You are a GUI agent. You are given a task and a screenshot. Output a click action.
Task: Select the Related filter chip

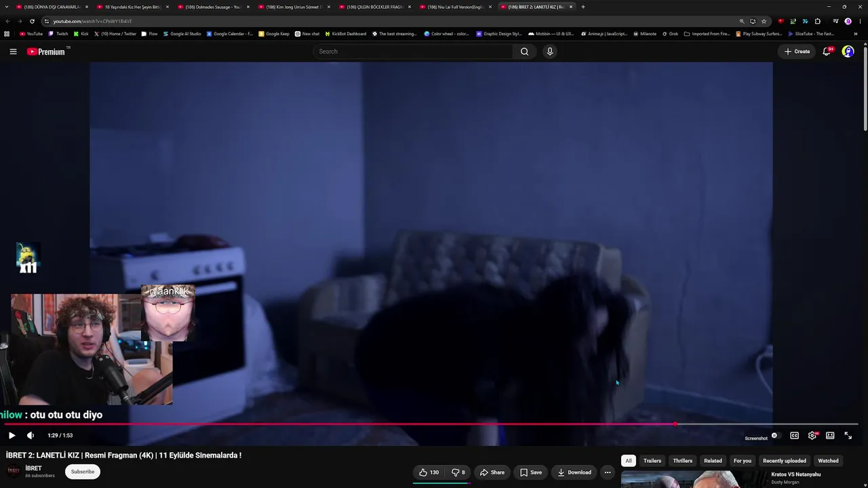(713, 461)
